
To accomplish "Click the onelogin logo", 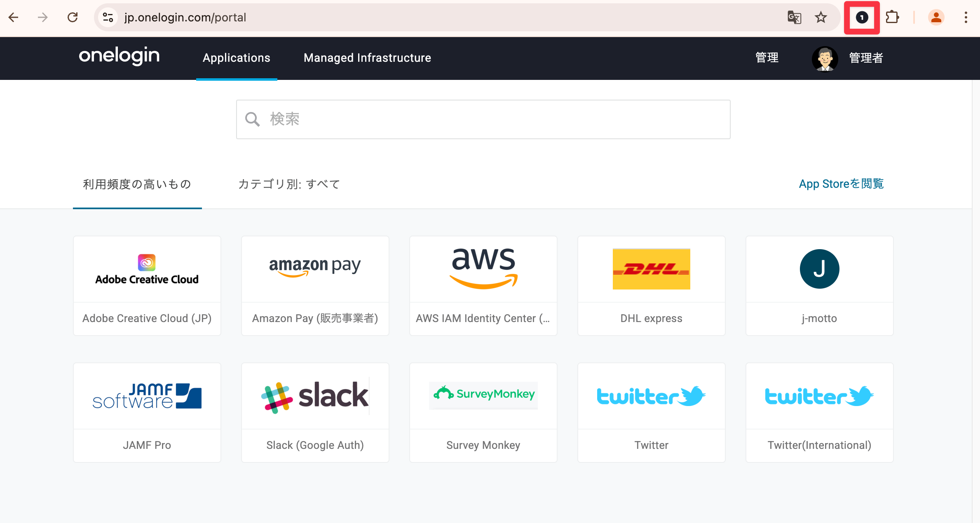I will (119, 56).
